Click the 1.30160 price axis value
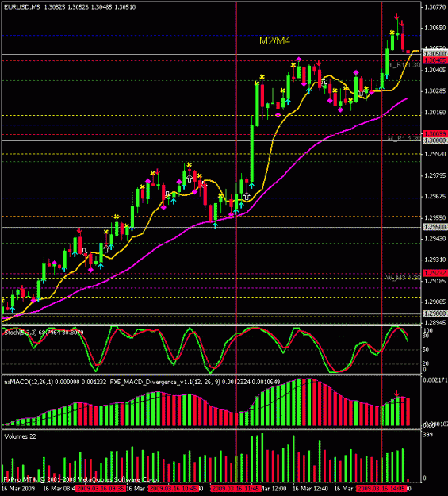The height and width of the screenshot is (496, 448). tap(435, 113)
